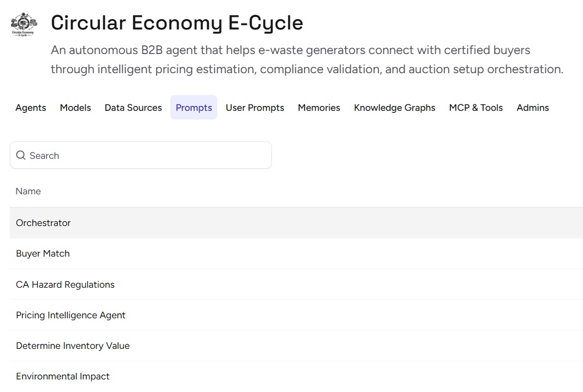Open the Orchestrator prompt row
The height and width of the screenshot is (392, 583).
44,223
